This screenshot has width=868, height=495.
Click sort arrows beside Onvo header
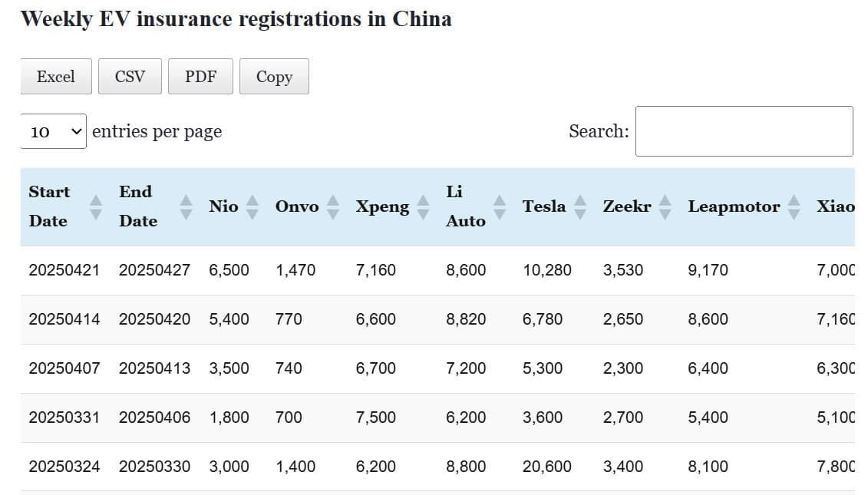pyautogui.click(x=333, y=206)
